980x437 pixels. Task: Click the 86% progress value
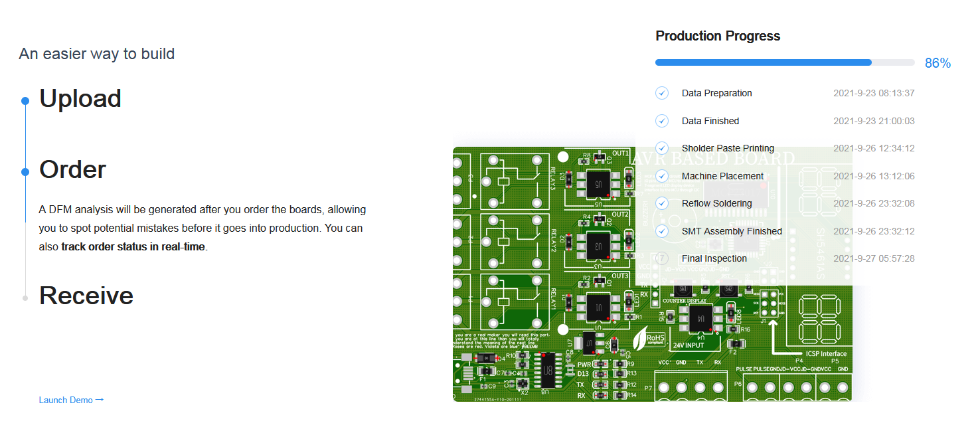(x=938, y=63)
